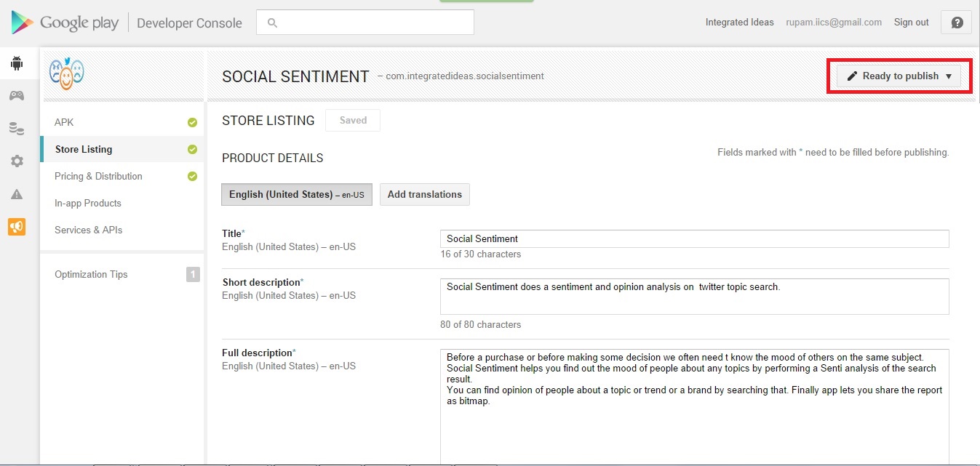Click the Google Play logo

point(65,23)
